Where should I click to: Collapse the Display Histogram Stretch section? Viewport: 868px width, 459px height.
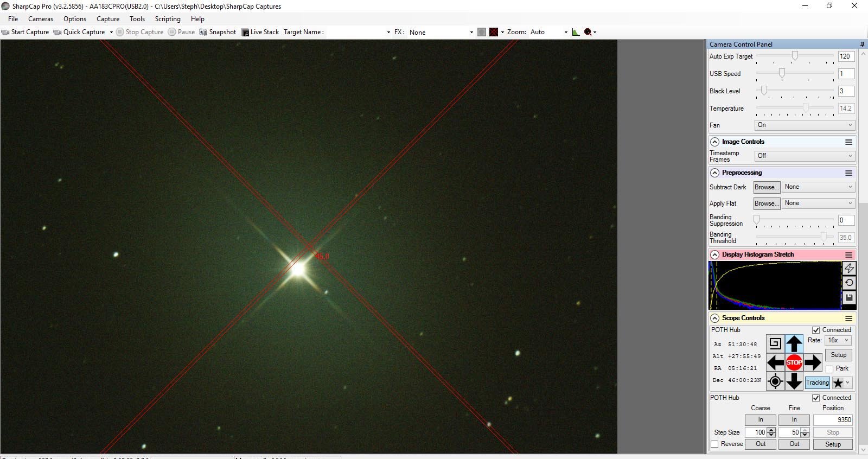pos(714,255)
